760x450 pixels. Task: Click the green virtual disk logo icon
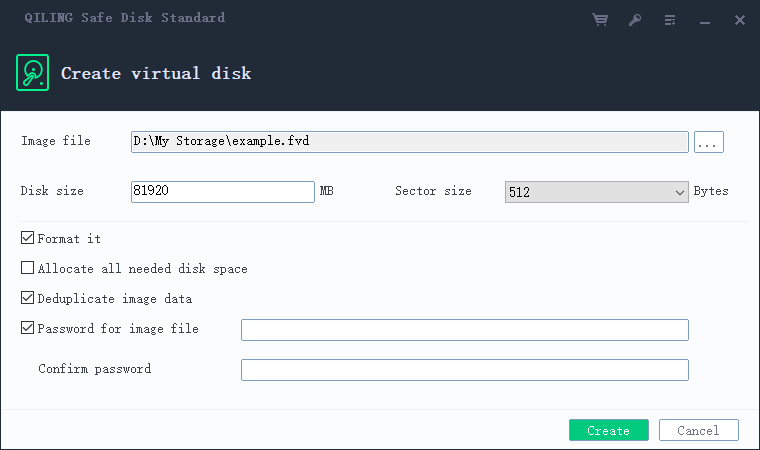click(32, 73)
